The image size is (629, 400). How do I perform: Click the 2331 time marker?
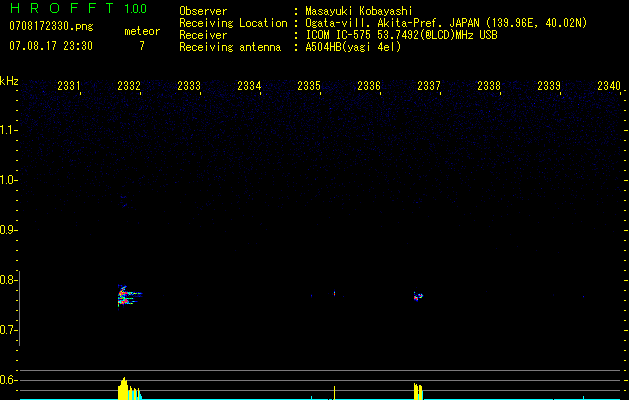pos(69,85)
